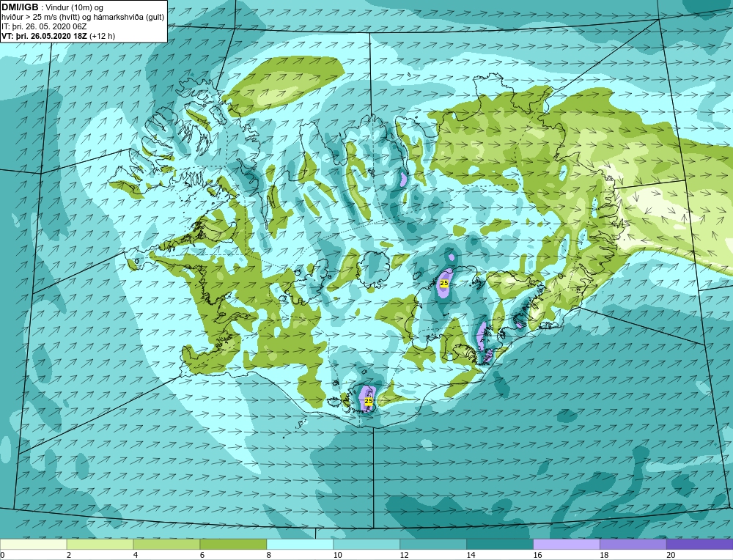This screenshot has height=560, width=733.
Task: Click the legend value label 8
Action: (x=269, y=555)
